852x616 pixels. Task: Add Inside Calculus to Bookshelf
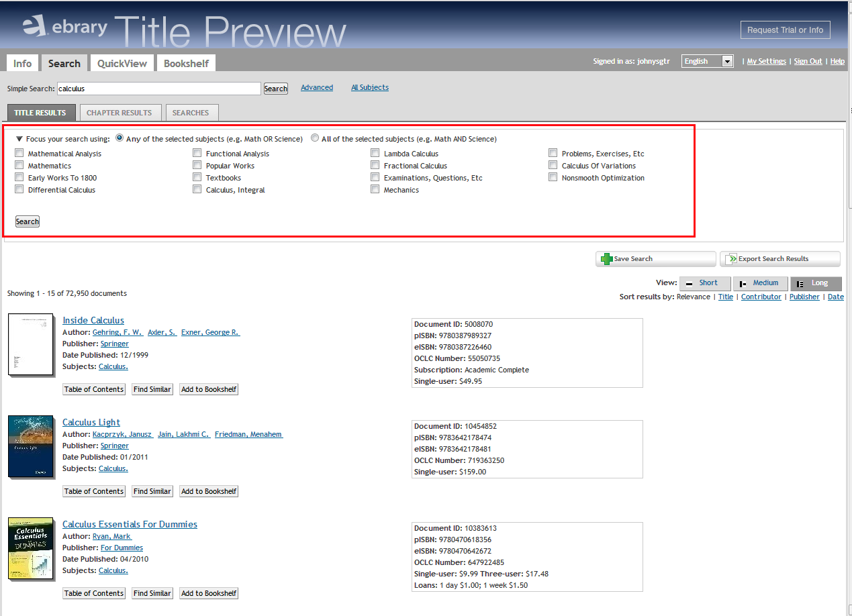209,389
